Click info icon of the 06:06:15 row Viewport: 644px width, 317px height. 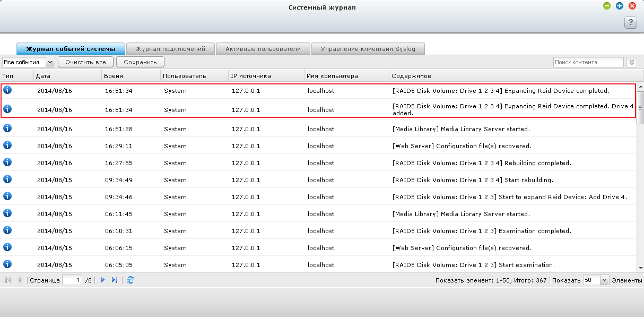pos(7,247)
